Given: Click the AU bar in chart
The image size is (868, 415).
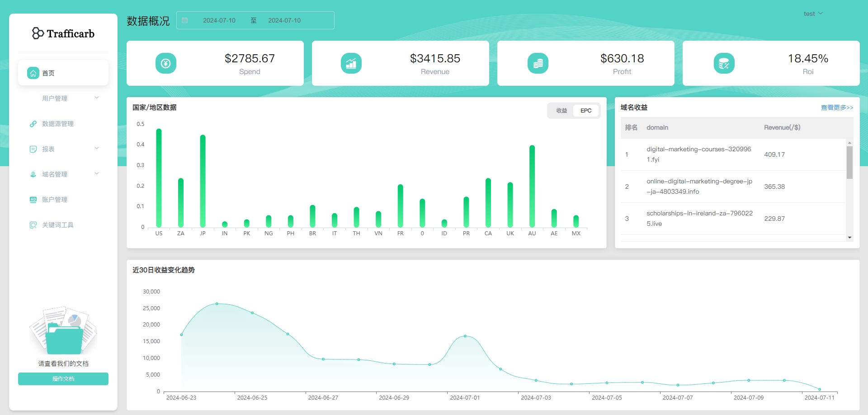Looking at the screenshot, I should pos(532,186).
